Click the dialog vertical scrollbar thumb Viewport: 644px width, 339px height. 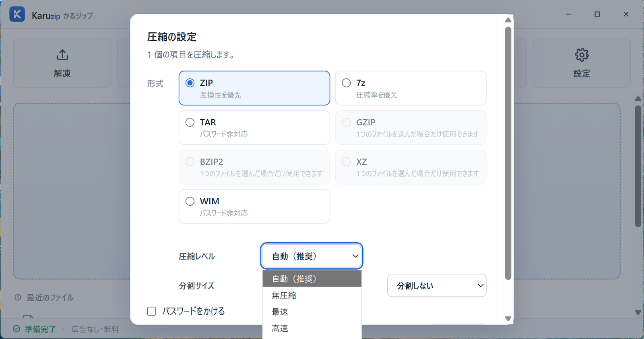pyautogui.click(x=508, y=153)
